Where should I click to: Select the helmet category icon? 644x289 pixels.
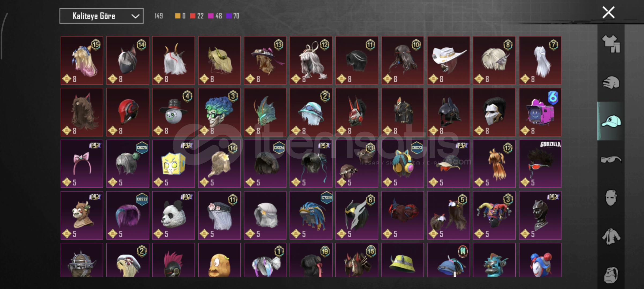click(x=611, y=82)
